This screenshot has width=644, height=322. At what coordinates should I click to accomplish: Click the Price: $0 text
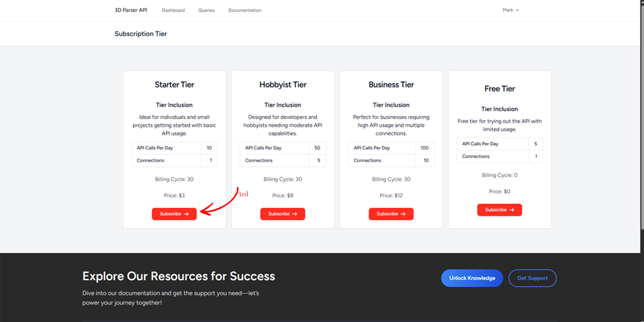(499, 191)
